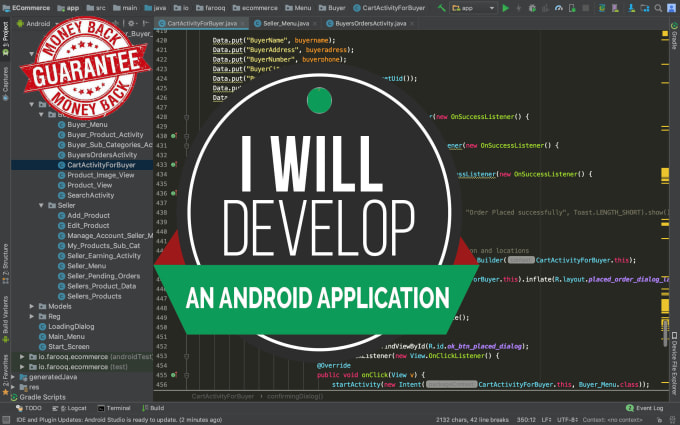The image size is (680, 425).
Task: Click the 350:12 caret position indicator
Action: [526, 420]
